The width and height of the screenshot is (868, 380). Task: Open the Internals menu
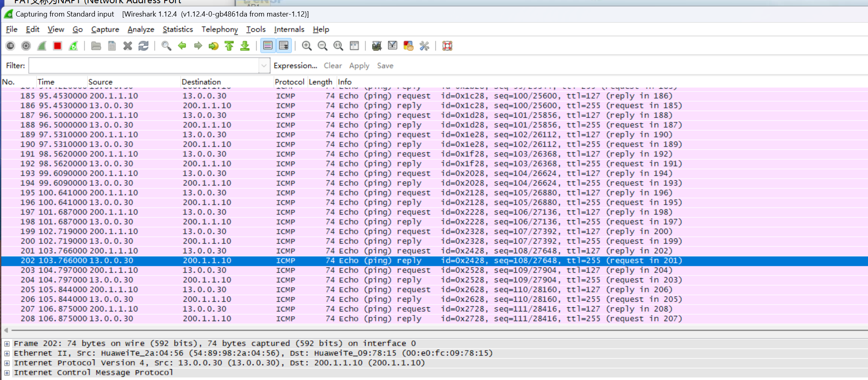pyautogui.click(x=289, y=29)
